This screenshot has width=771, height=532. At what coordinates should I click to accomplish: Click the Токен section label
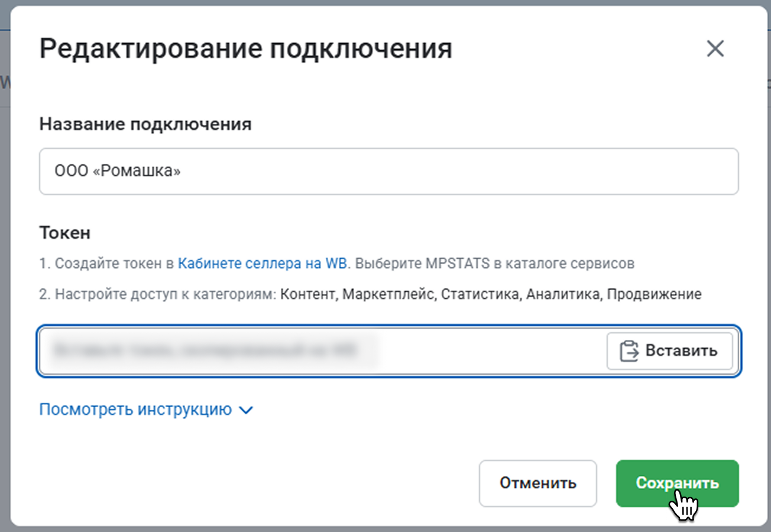[64, 233]
